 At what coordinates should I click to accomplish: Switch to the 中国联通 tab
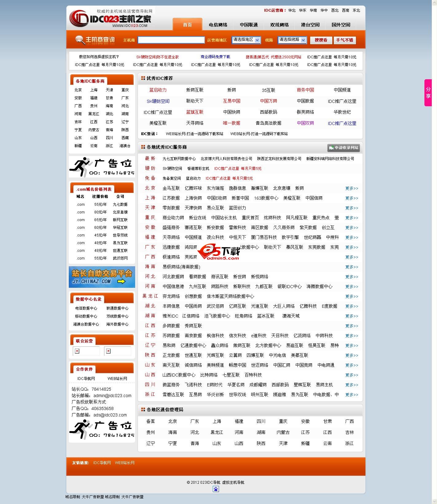click(249, 25)
